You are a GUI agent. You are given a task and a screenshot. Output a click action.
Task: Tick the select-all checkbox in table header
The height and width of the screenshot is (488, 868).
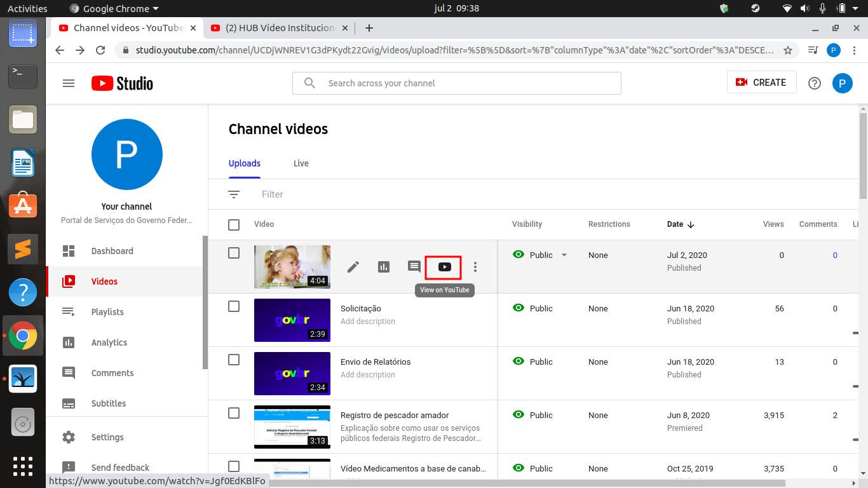[234, 224]
